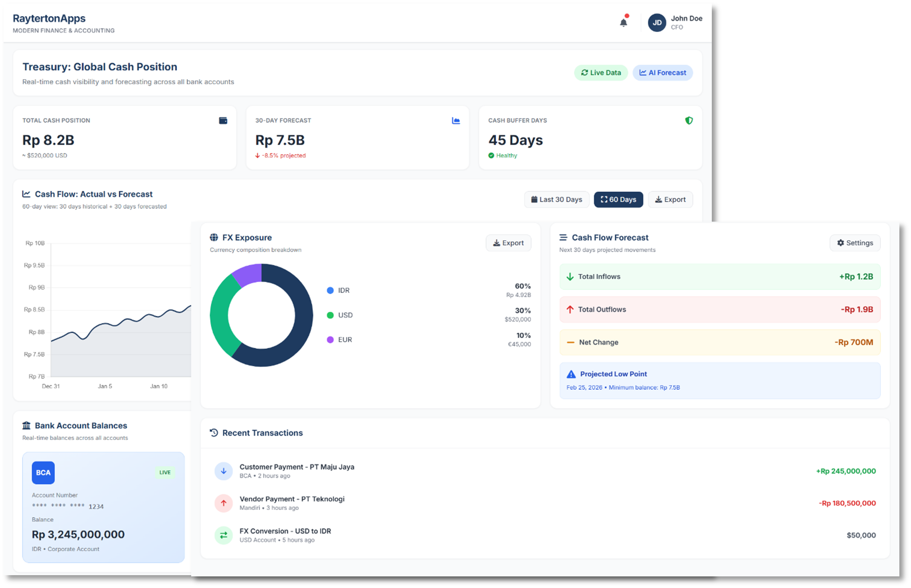Screen dimensions: 911x588
Task: Click the wallet icon on Total Cash Position
Action: 223,121
